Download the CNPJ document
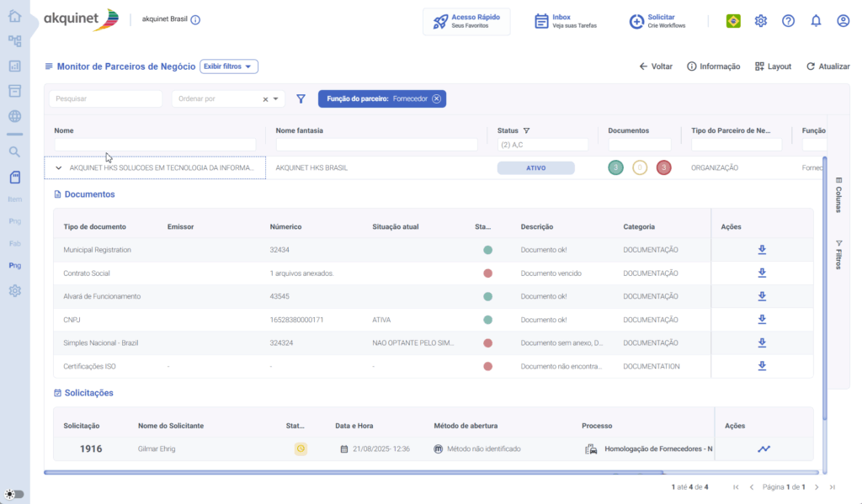The image size is (862, 504). point(762,320)
